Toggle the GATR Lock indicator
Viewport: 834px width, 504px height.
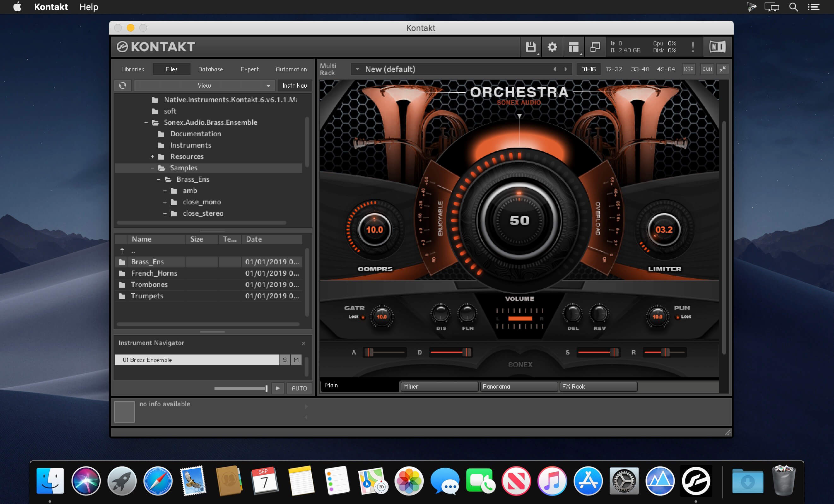(363, 317)
